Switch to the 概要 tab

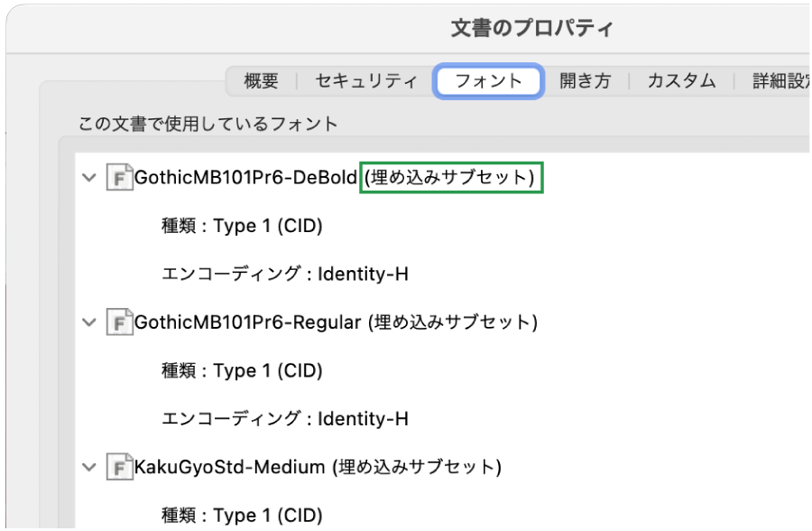click(261, 81)
